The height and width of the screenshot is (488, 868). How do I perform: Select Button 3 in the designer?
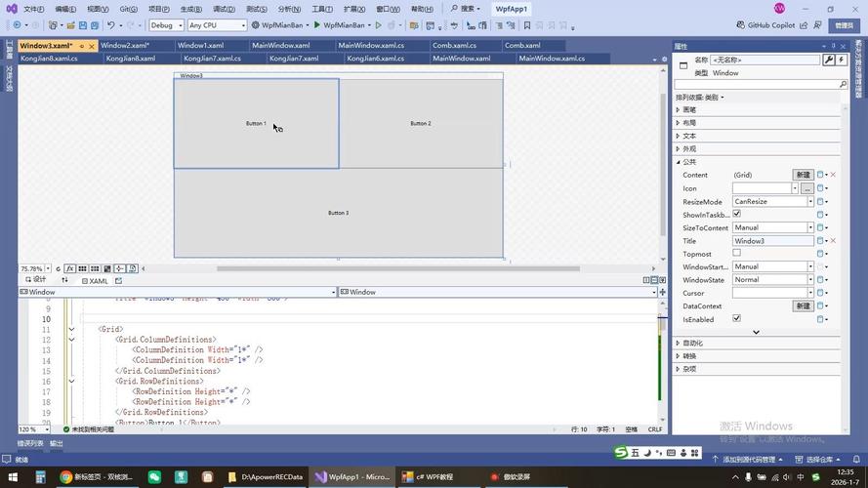click(338, 213)
